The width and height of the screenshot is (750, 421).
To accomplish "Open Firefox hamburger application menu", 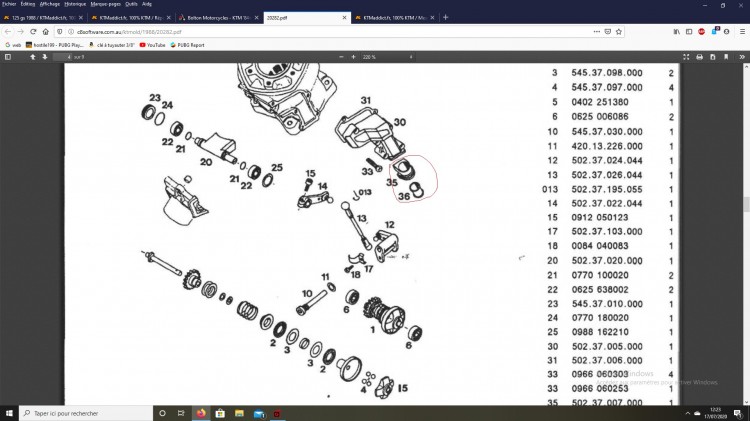I will 741,31.
